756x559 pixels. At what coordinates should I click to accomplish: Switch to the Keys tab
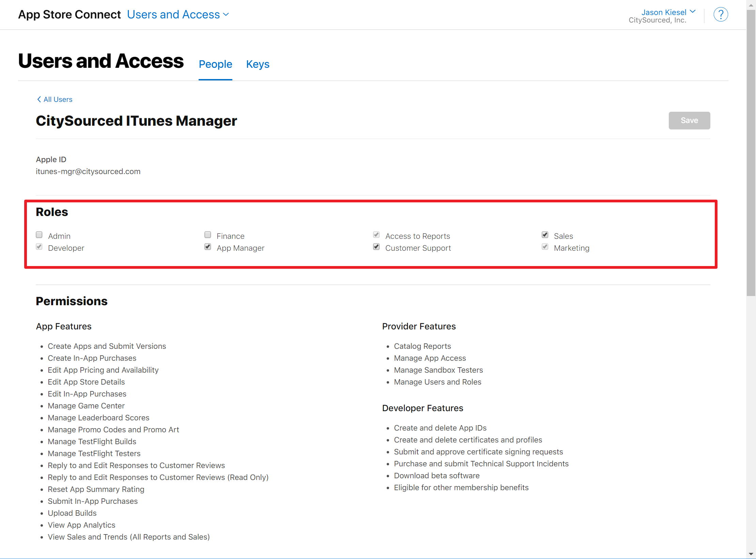[x=258, y=64]
